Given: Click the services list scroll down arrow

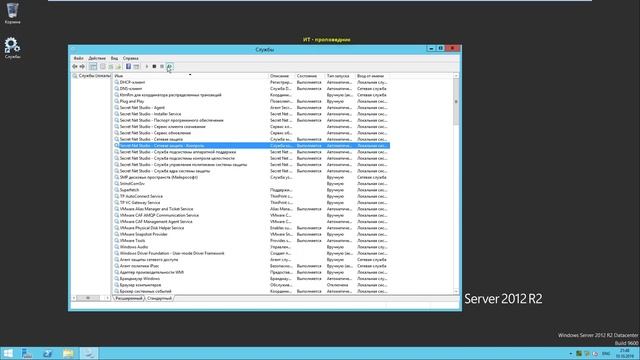Looking at the screenshot, I should (456, 291).
